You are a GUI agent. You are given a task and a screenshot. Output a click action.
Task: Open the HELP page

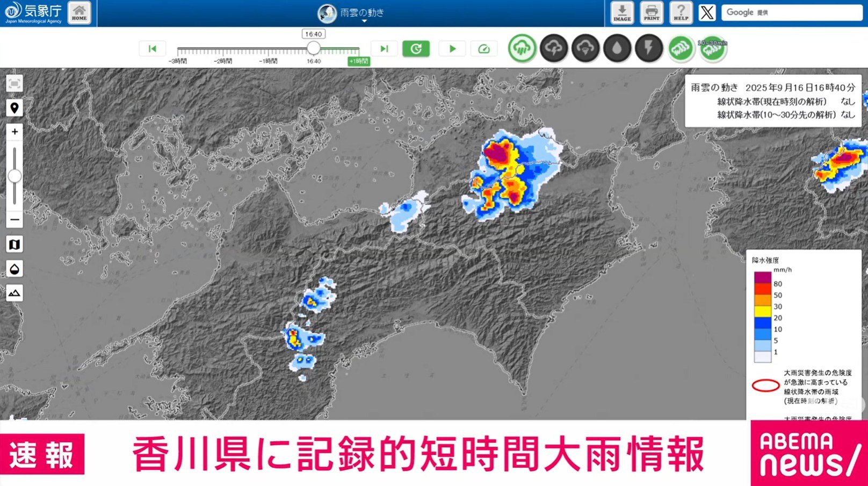tap(681, 12)
